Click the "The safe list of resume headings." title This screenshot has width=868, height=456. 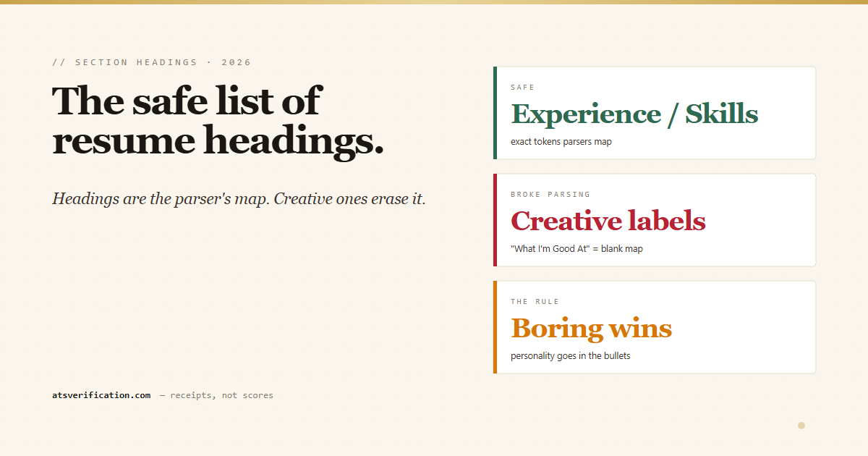point(218,121)
